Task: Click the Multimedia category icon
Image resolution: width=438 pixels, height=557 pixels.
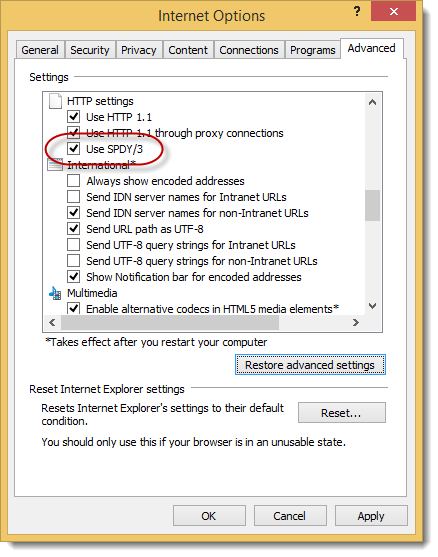Action: click(x=55, y=293)
